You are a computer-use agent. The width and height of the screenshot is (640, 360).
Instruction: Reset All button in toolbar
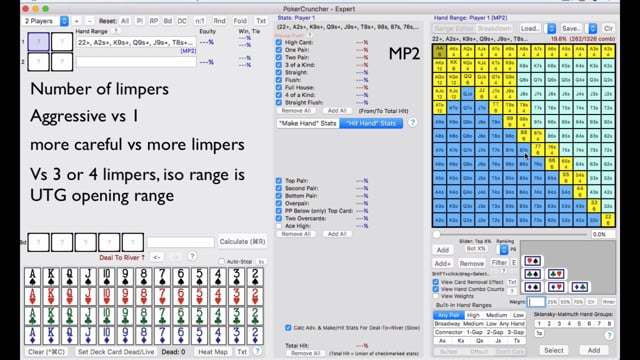click(125, 21)
